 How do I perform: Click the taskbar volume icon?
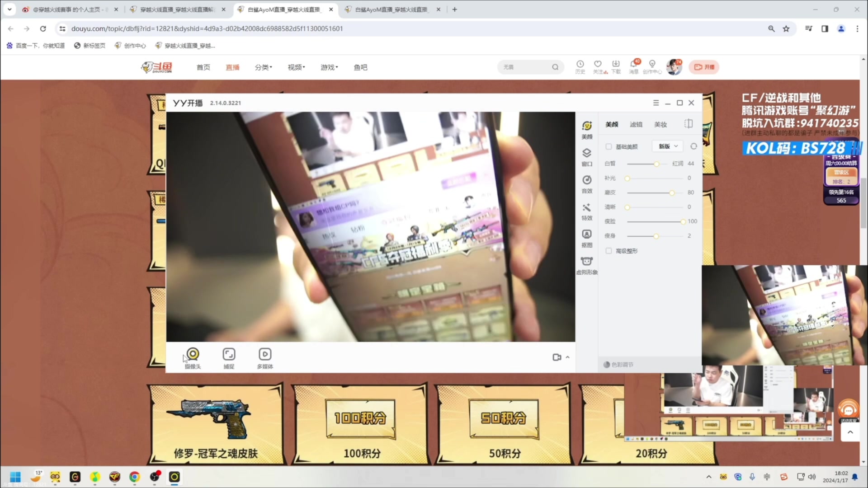coord(812,477)
